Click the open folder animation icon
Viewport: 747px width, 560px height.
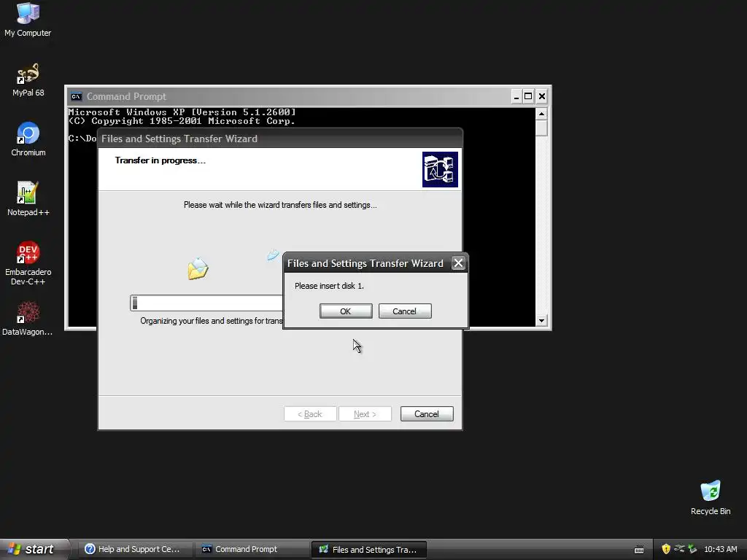tap(198, 268)
